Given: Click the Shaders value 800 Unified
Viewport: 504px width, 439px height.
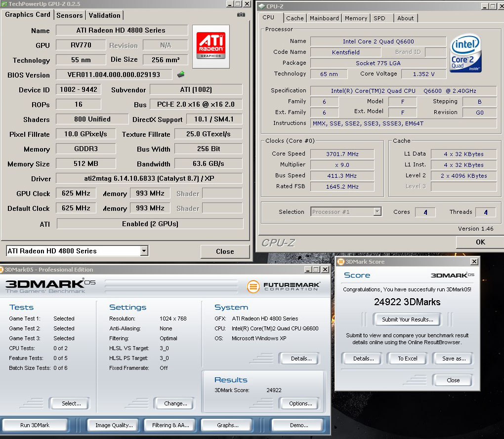Looking at the screenshot, I should (92, 119).
